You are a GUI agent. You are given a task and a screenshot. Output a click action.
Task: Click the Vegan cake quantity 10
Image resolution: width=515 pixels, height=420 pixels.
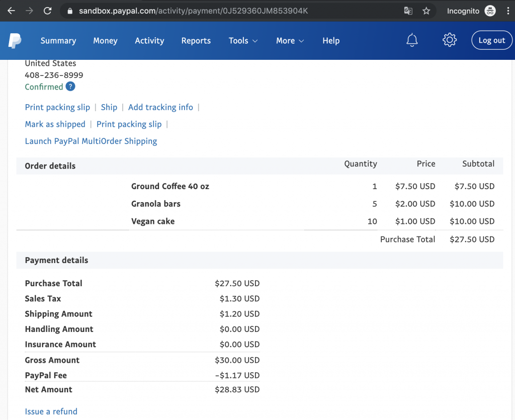372,221
